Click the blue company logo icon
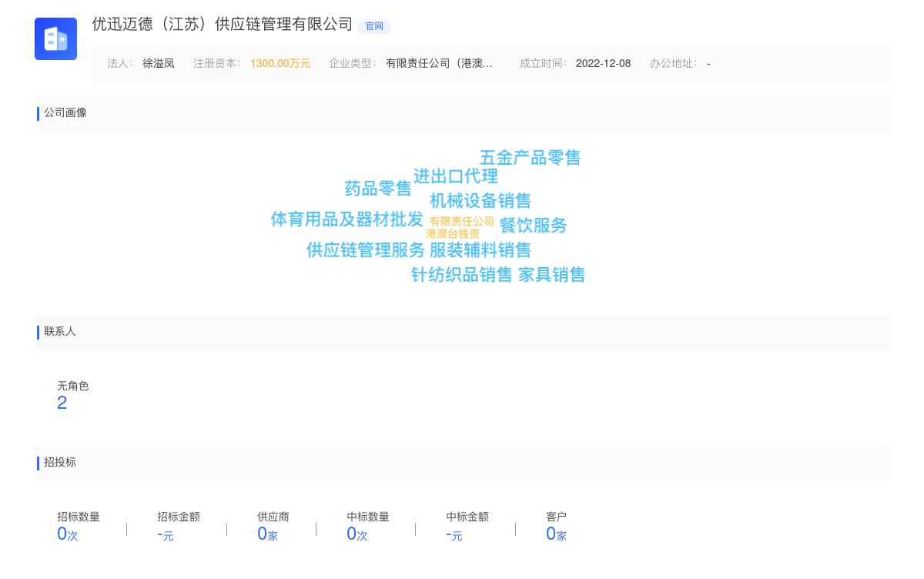This screenshot has width=924, height=579. pos(55,38)
